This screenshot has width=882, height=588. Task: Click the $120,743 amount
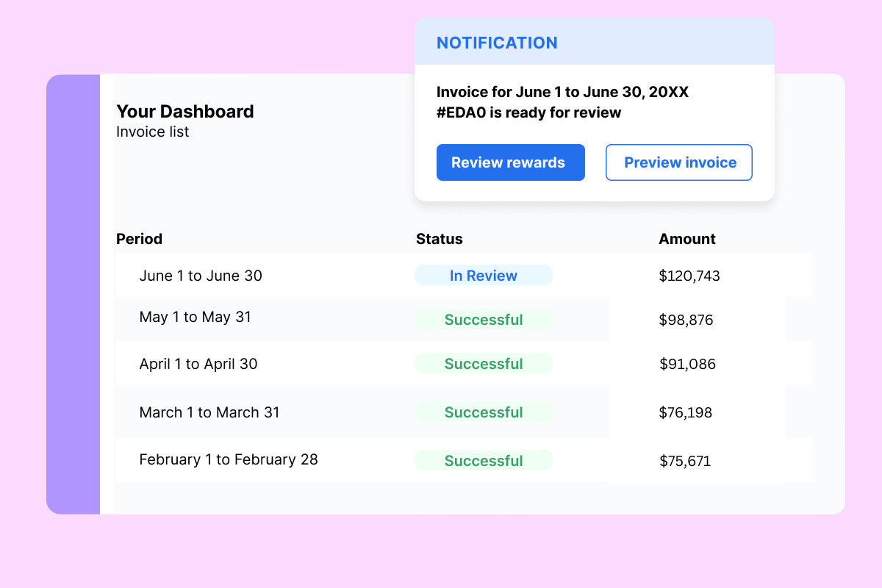click(x=689, y=276)
